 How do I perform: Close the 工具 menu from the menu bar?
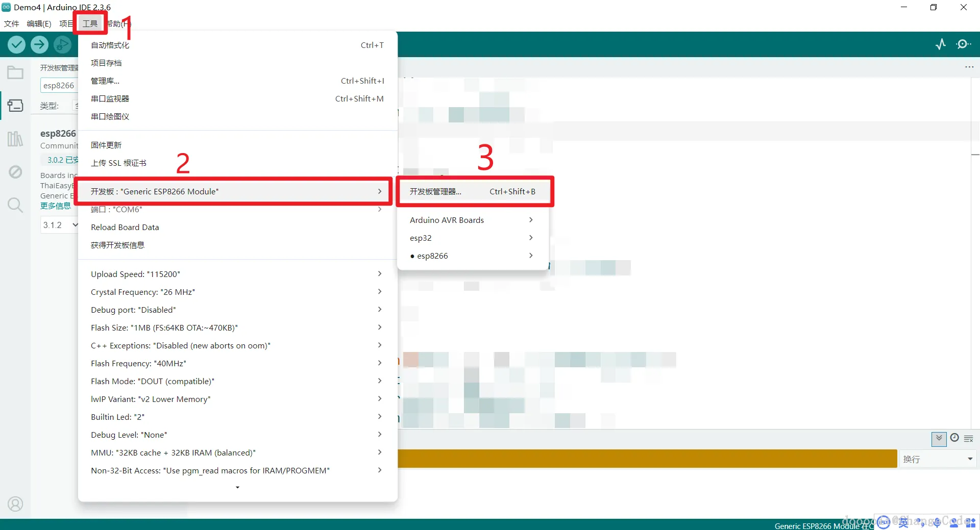pyautogui.click(x=90, y=23)
